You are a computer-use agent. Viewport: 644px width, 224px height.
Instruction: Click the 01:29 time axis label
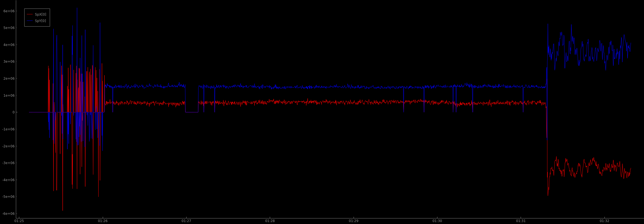[354, 221]
